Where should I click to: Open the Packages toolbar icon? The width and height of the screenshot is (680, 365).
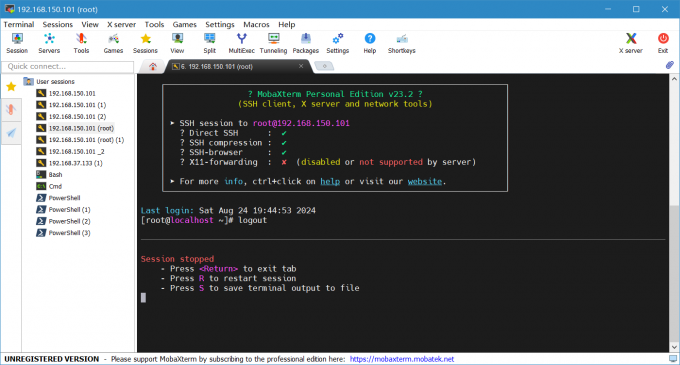306,43
